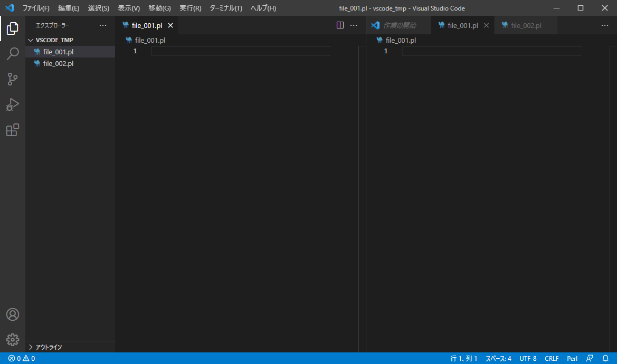The height and width of the screenshot is (364, 617).
Task: Select file_001.pl tab in left editor group
Action: (147, 25)
